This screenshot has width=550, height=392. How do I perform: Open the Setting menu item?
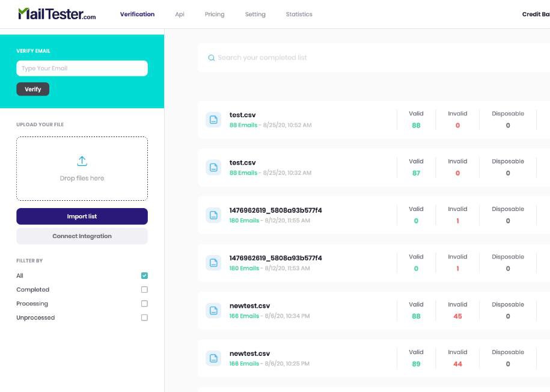point(255,13)
